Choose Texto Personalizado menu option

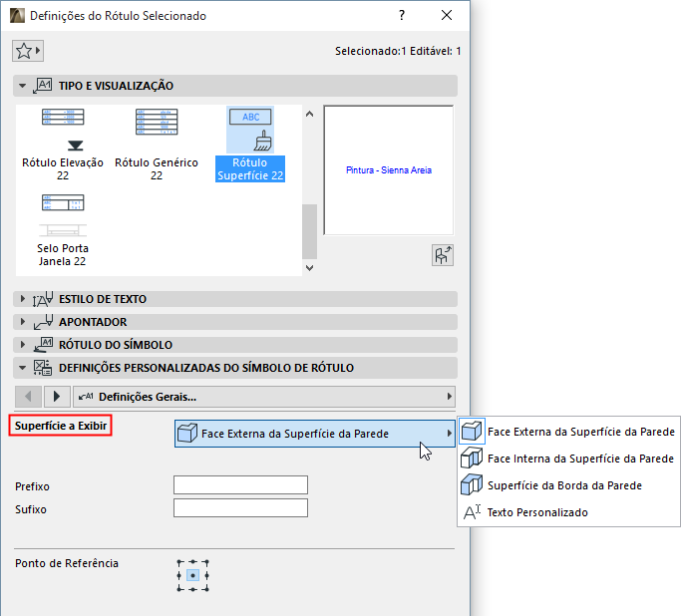coord(568,512)
